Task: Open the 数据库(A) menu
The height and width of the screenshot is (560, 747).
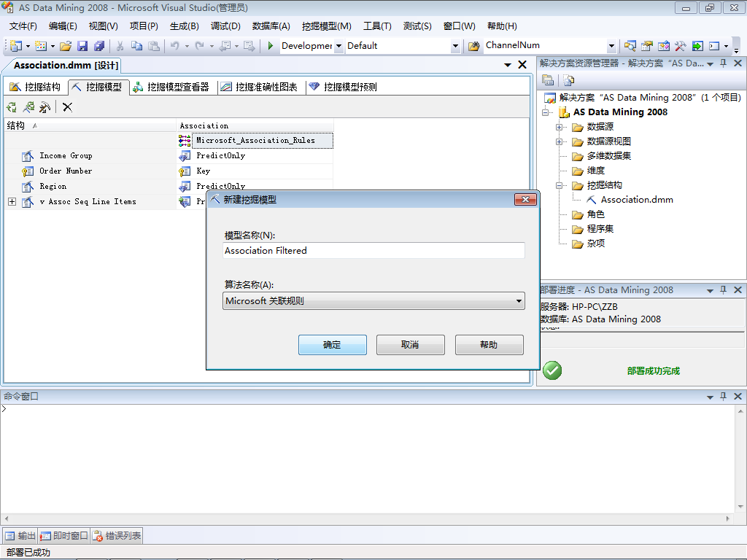Action: pos(271,26)
